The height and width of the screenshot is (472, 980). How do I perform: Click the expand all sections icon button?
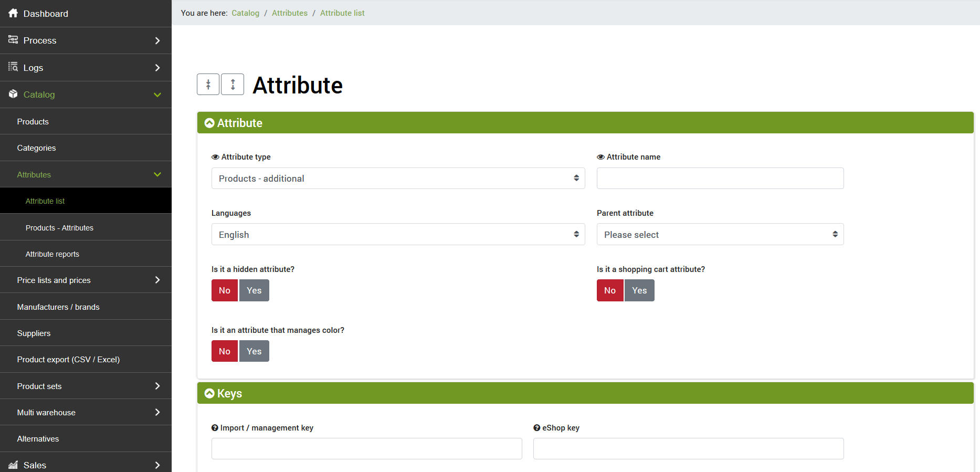[x=233, y=85]
